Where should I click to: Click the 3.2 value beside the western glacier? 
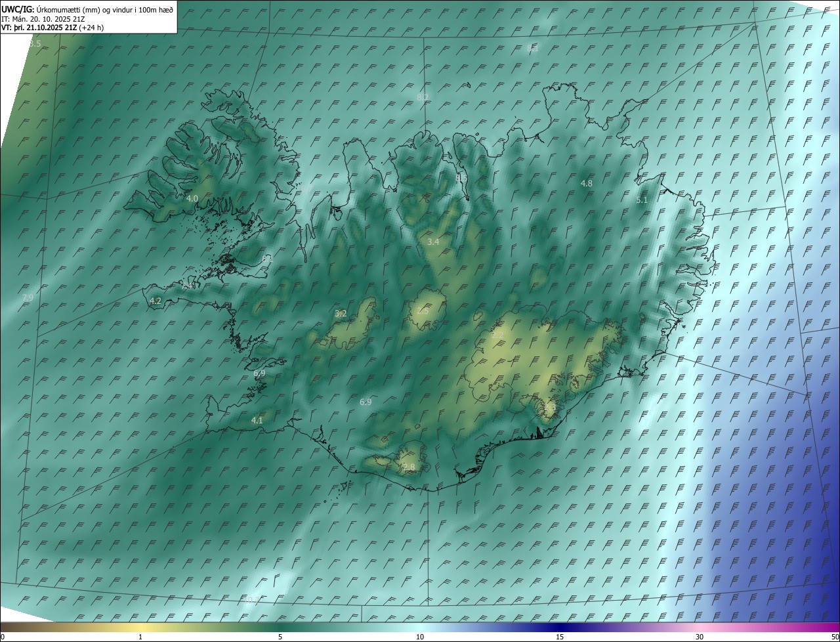pos(341,314)
